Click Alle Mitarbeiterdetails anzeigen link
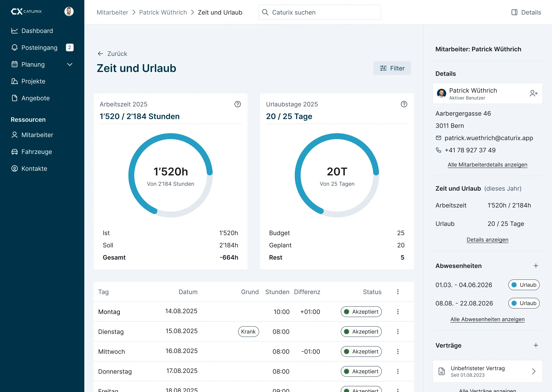This screenshot has height=392, width=552. tap(487, 165)
